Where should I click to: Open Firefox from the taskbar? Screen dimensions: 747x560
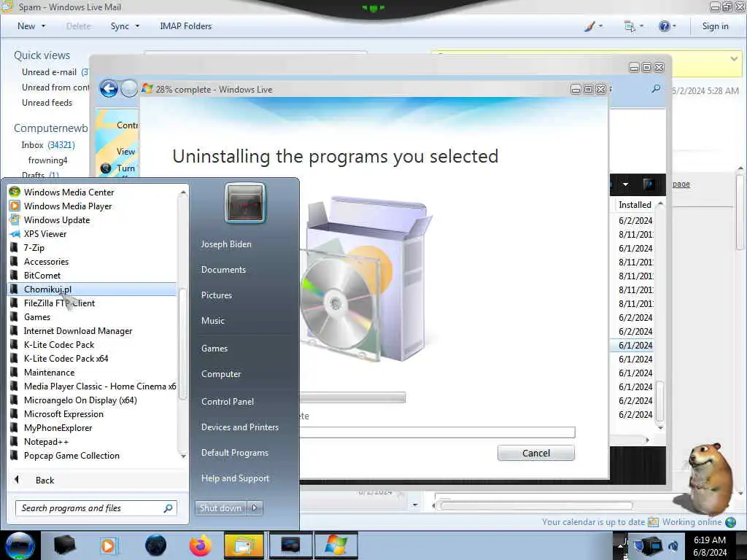point(200,545)
